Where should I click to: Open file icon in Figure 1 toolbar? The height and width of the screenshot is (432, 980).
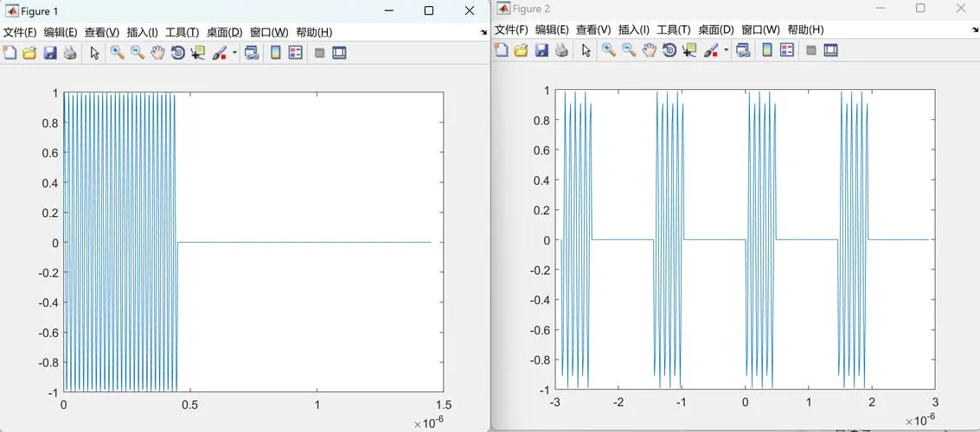(29, 53)
